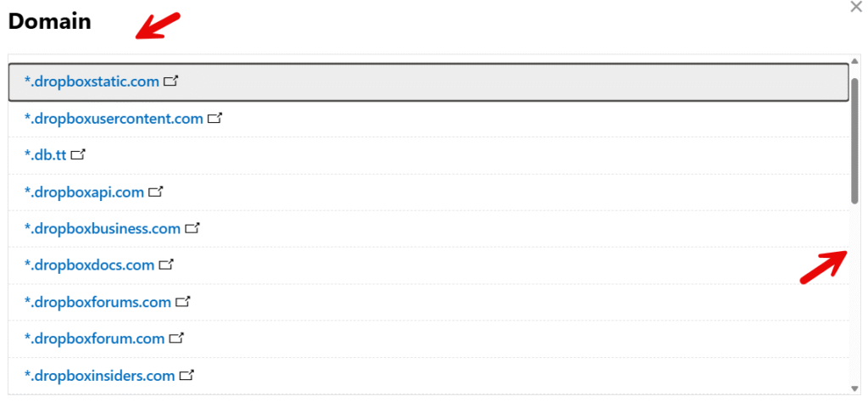This screenshot has height=402, width=868.
Task: Open the *.dropboxusercontent.com domain link
Action: [x=114, y=119]
